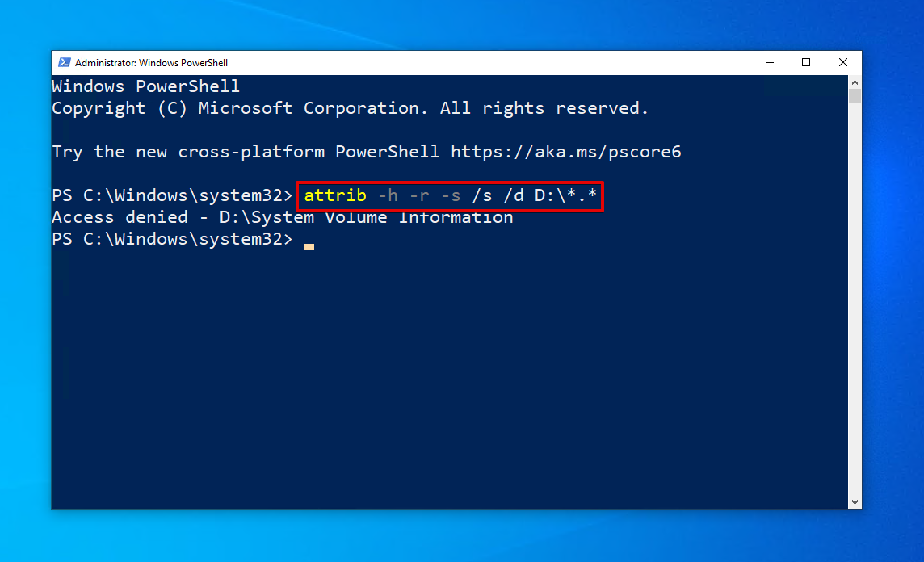The image size is (924, 562).
Task: Maximize the PowerShell window
Action: click(806, 62)
